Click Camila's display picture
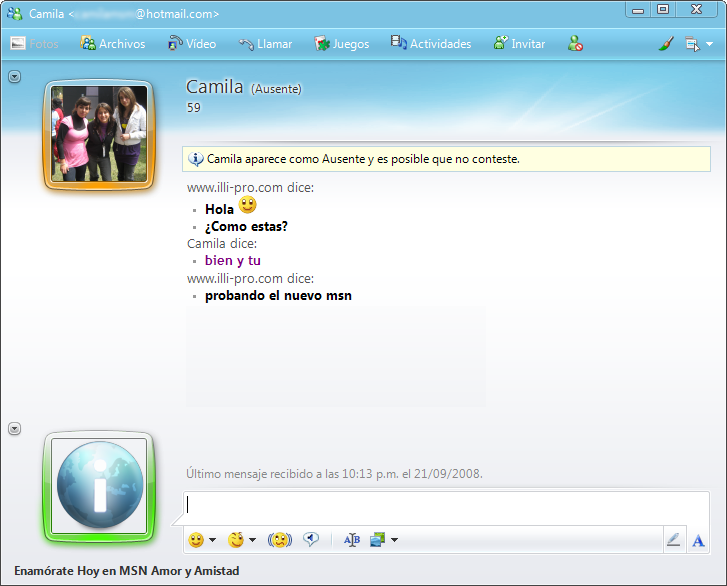 click(x=99, y=134)
